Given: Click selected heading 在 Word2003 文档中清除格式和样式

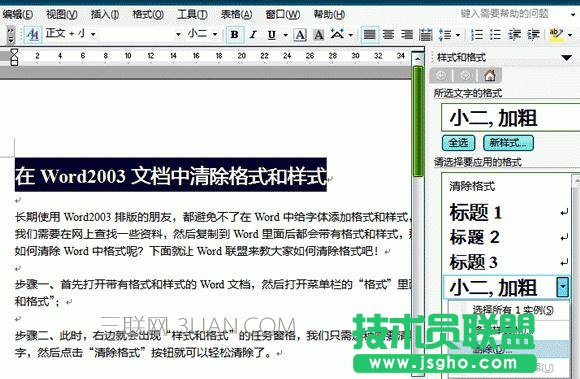Looking at the screenshot, I should tap(171, 175).
